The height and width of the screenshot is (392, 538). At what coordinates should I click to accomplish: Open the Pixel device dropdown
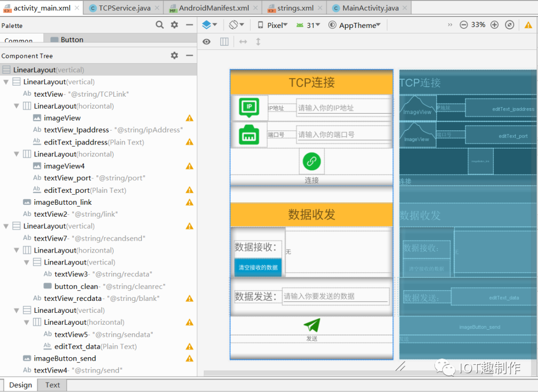(273, 25)
